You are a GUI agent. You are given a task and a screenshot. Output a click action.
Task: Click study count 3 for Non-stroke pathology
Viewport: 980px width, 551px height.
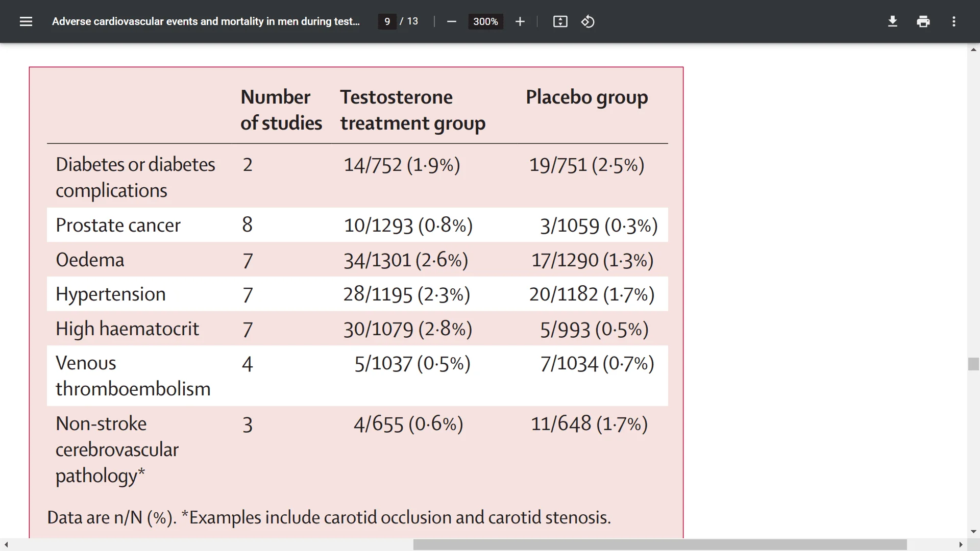point(247,424)
